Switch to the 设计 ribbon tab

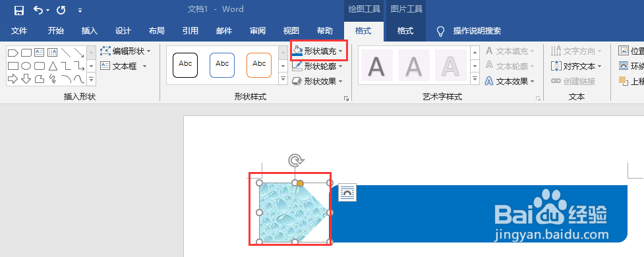coord(123,31)
